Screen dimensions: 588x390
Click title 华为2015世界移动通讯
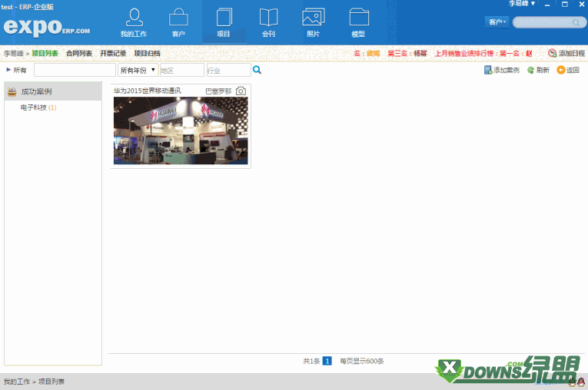pos(148,91)
